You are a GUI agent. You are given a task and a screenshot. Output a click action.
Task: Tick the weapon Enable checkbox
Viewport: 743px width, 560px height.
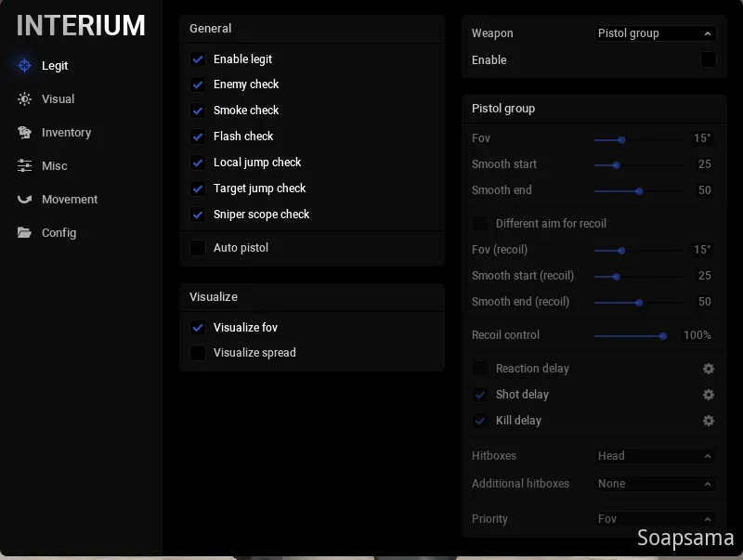[708, 60]
